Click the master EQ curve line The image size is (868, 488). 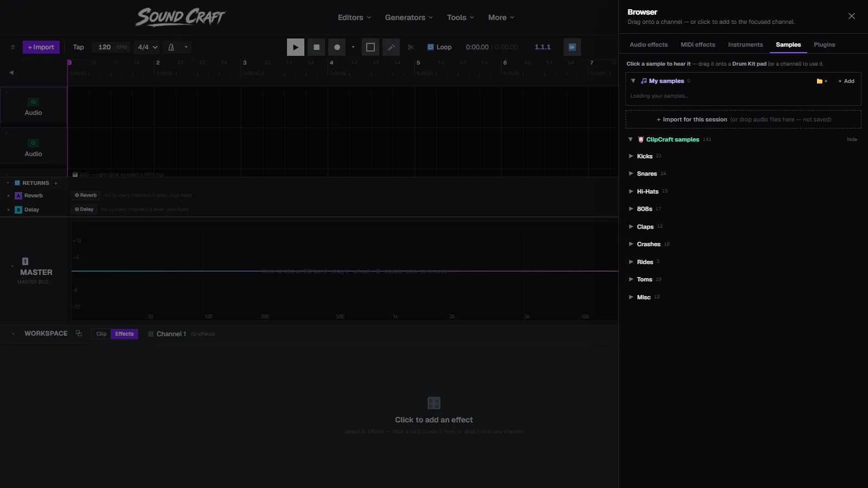pyautogui.click(x=345, y=271)
